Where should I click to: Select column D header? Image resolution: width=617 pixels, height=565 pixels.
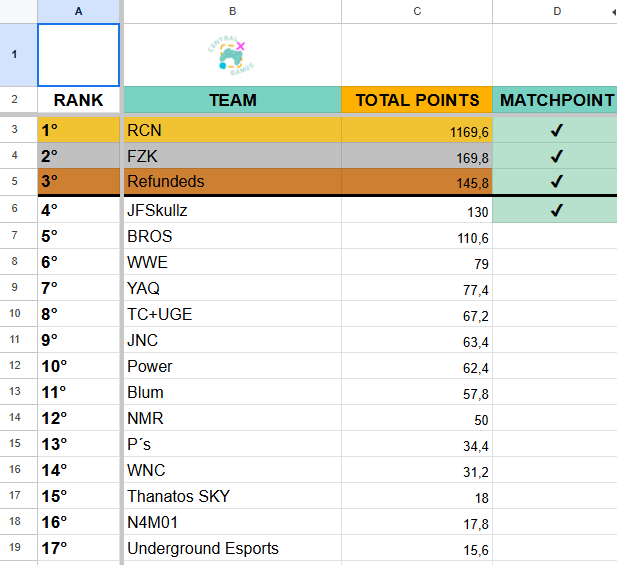click(557, 11)
